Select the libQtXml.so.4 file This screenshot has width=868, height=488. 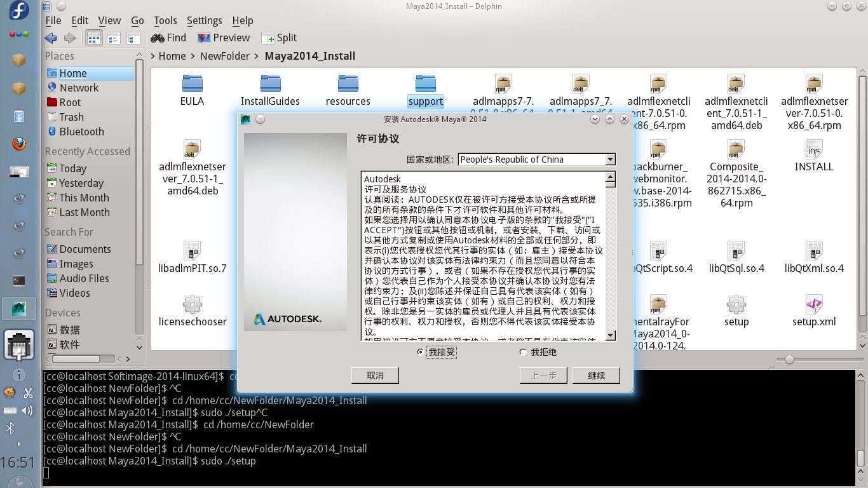[814, 257]
